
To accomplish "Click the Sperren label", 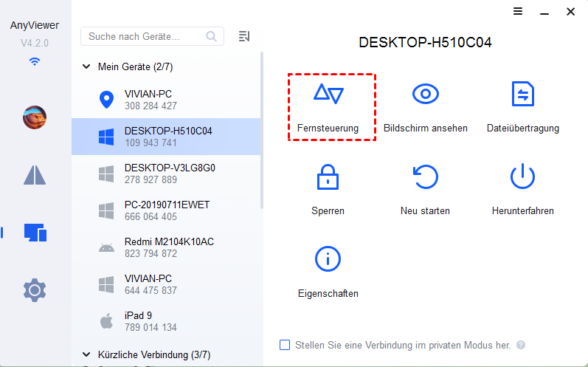I will click(x=328, y=211).
